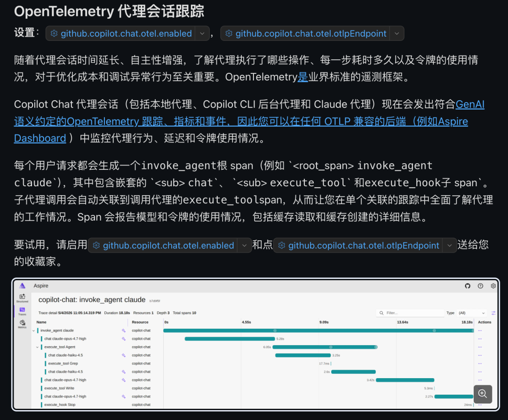This screenshot has width=508, height=420.
Task: Click gear icon on top otel.enabled setting
Action: (x=54, y=33)
